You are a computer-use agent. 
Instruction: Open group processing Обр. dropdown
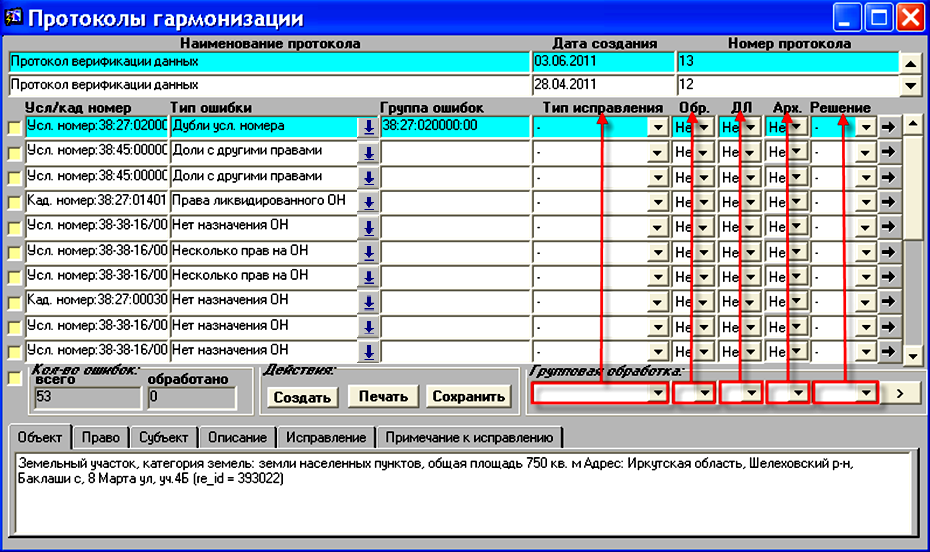click(704, 393)
